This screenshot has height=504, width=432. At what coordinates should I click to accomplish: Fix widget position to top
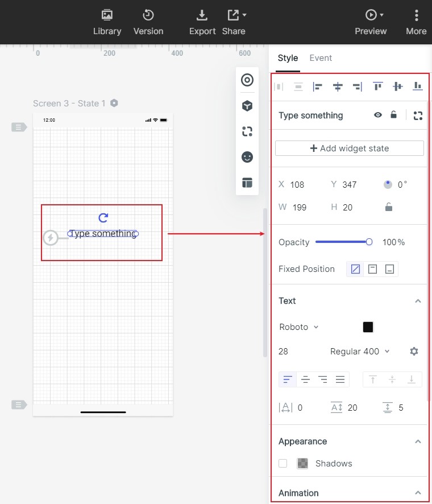[372, 269]
